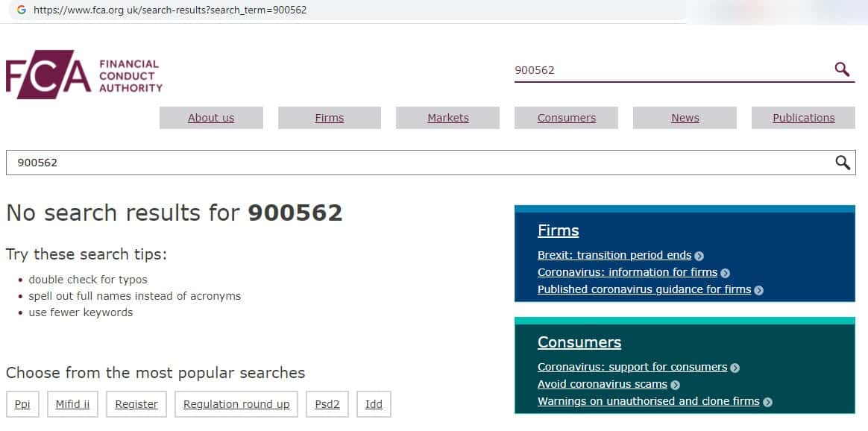Open Warnings on unauthorised and clone firms link

coord(649,401)
